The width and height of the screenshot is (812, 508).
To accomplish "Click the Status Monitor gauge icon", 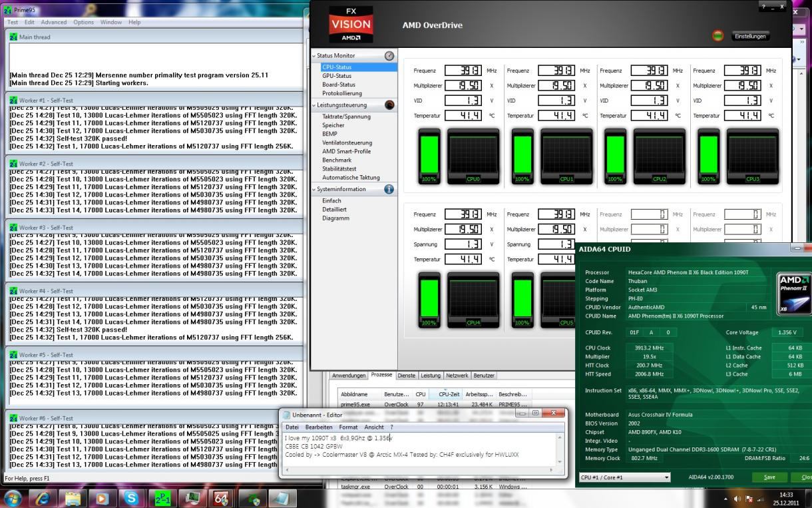I will pyautogui.click(x=389, y=56).
